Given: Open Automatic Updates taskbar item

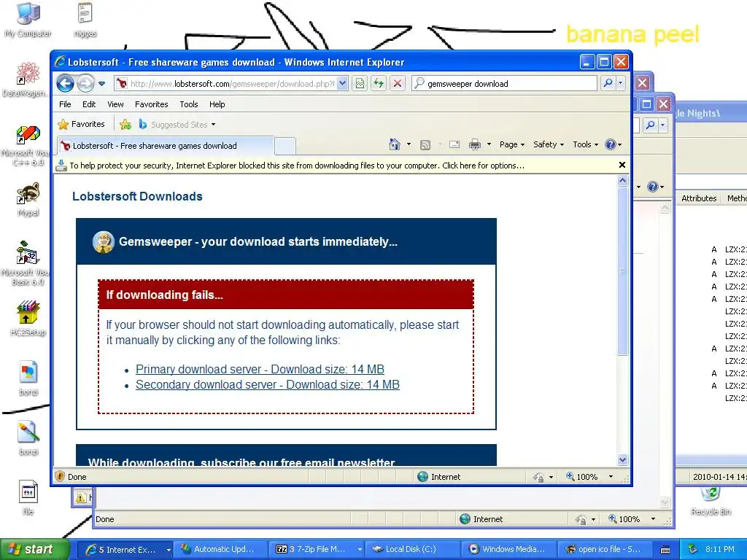Looking at the screenshot, I should coord(220,549).
